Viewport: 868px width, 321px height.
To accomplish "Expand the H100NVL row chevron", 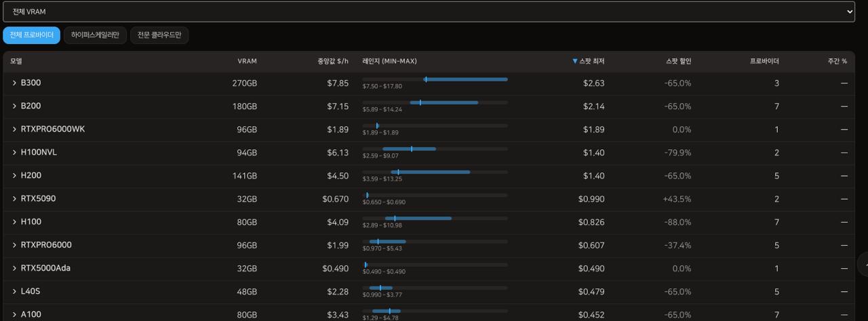I will pyautogui.click(x=14, y=152).
